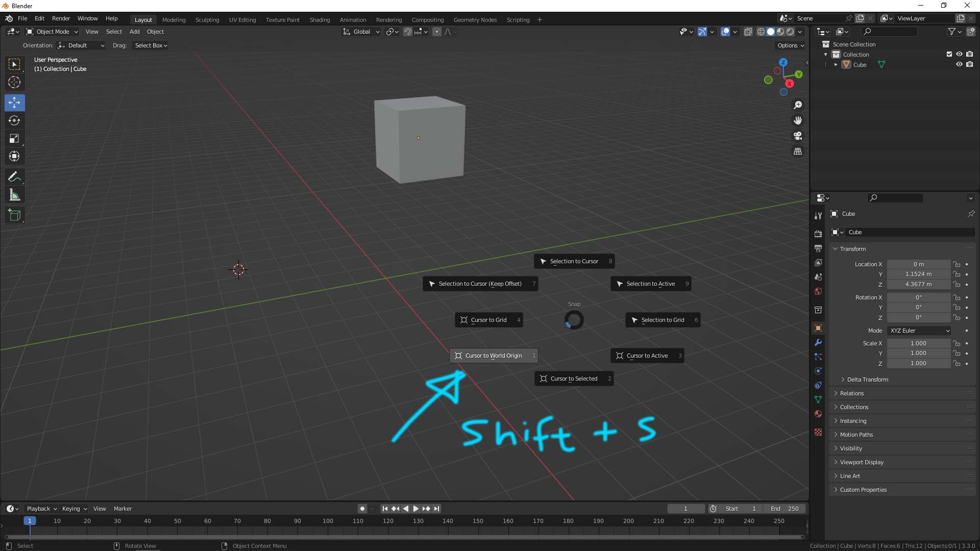
Task: Select the Add Cube tool
Action: [x=14, y=215]
